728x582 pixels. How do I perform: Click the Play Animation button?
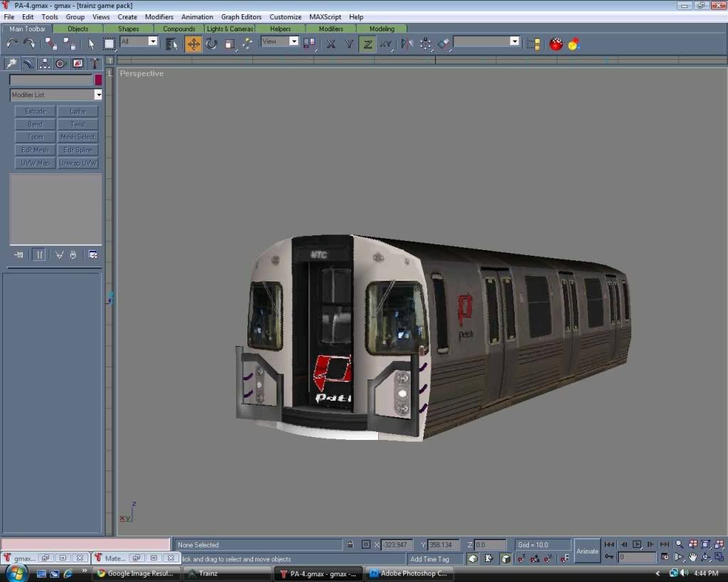tap(637, 544)
